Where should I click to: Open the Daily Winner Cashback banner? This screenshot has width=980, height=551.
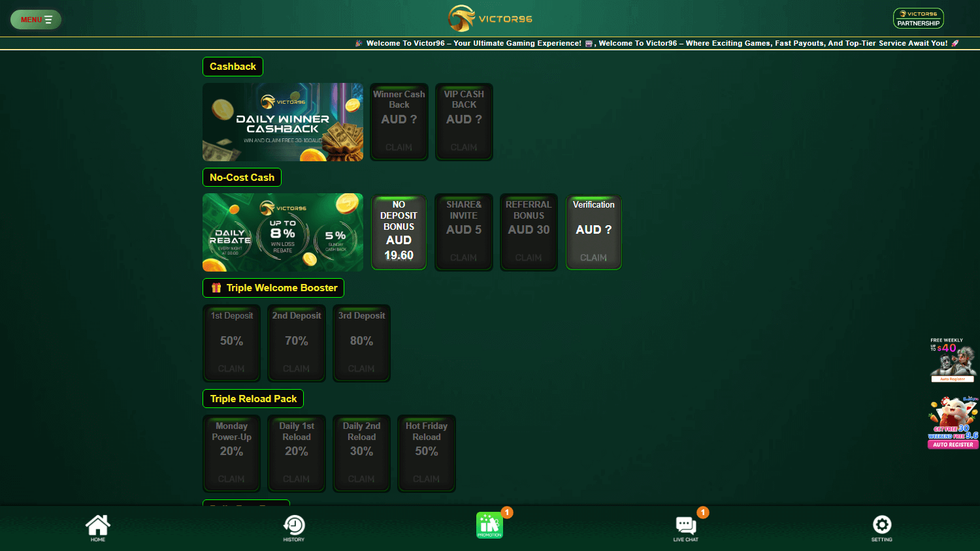(x=282, y=121)
